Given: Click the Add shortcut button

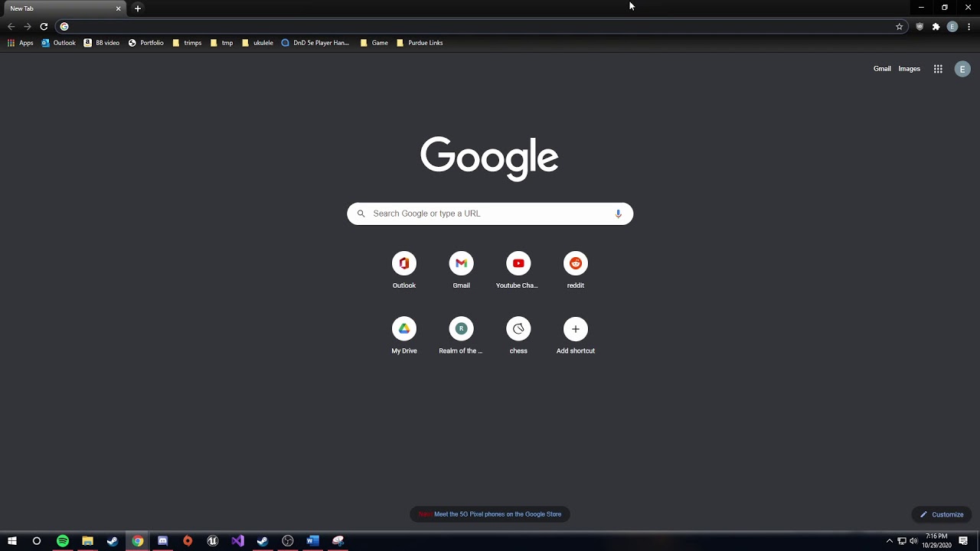Looking at the screenshot, I should click(576, 336).
